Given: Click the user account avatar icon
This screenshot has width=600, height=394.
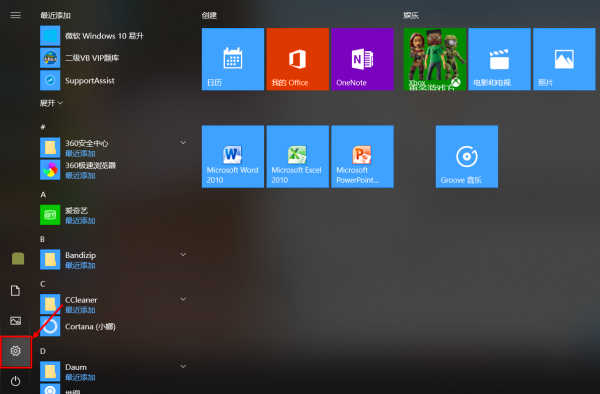Looking at the screenshot, I should tap(18, 259).
